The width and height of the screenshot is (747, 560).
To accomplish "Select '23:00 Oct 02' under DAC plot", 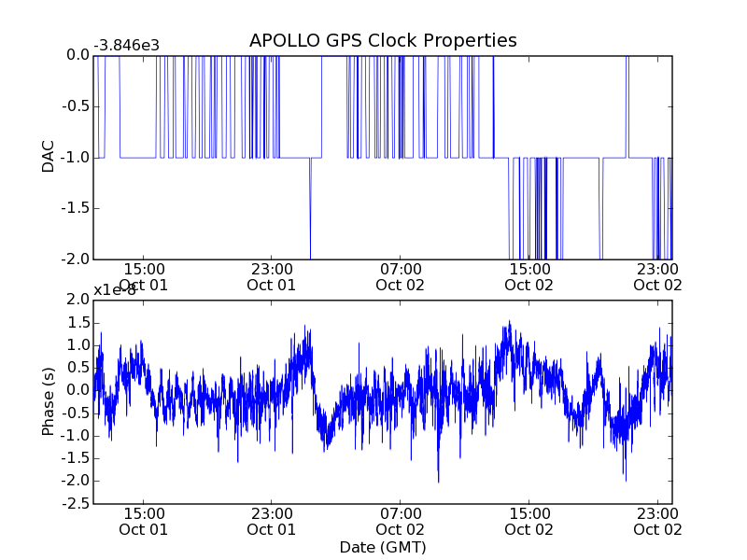I will tap(658, 277).
